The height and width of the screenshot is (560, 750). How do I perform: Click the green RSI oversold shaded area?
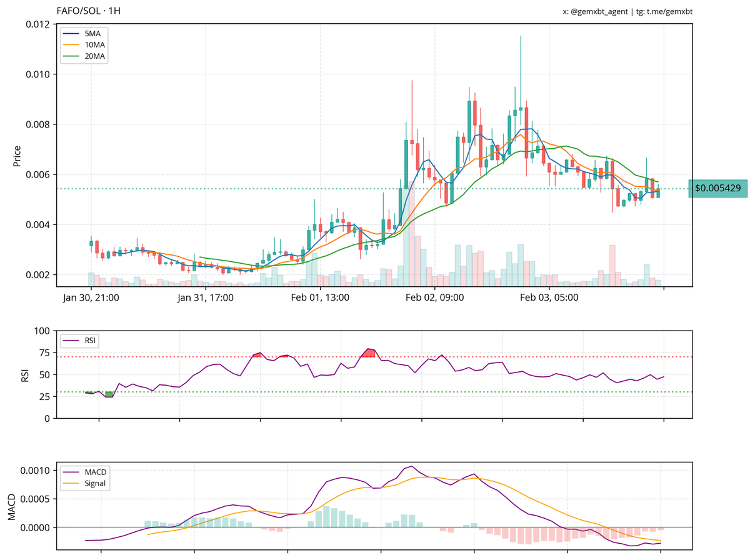coord(109,394)
